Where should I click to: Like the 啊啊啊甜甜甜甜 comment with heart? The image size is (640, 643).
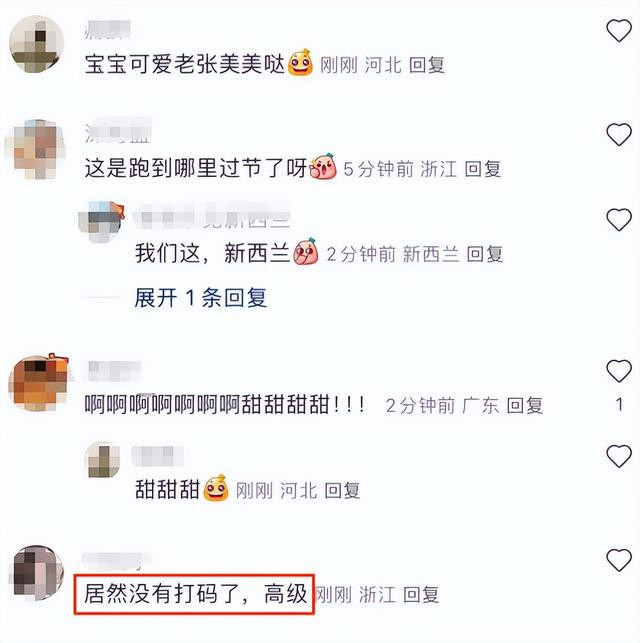[619, 371]
